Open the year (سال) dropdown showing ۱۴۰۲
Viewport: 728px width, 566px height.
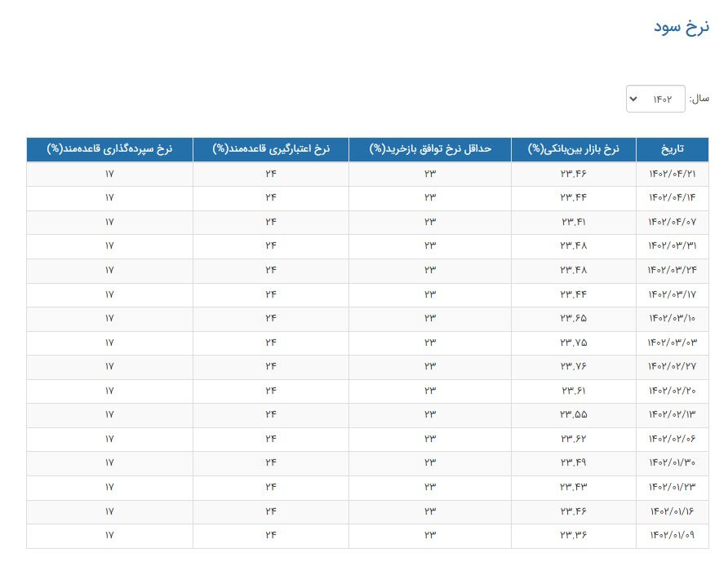(x=655, y=99)
